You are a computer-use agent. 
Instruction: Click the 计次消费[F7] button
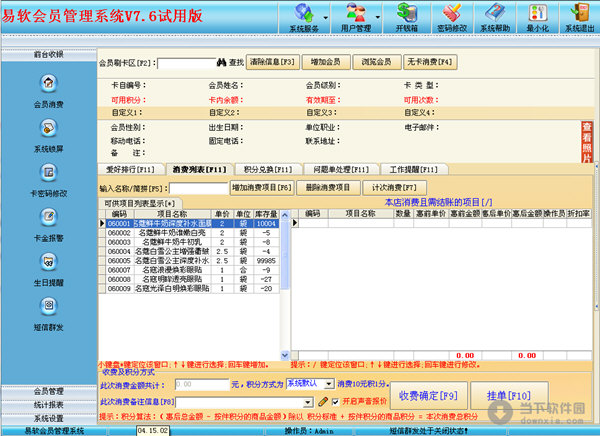pyautogui.click(x=394, y=188)
